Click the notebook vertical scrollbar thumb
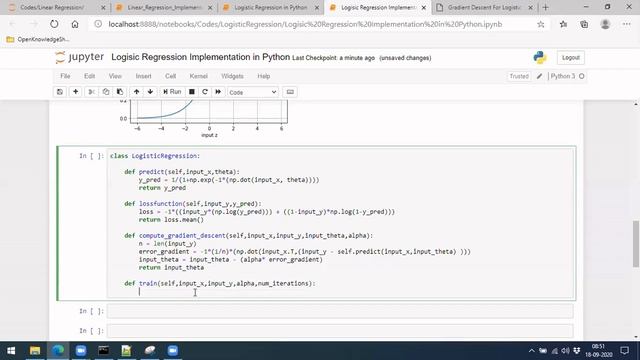Image resolution: width=640 pixels, height=360 pixels. [636, 244]
